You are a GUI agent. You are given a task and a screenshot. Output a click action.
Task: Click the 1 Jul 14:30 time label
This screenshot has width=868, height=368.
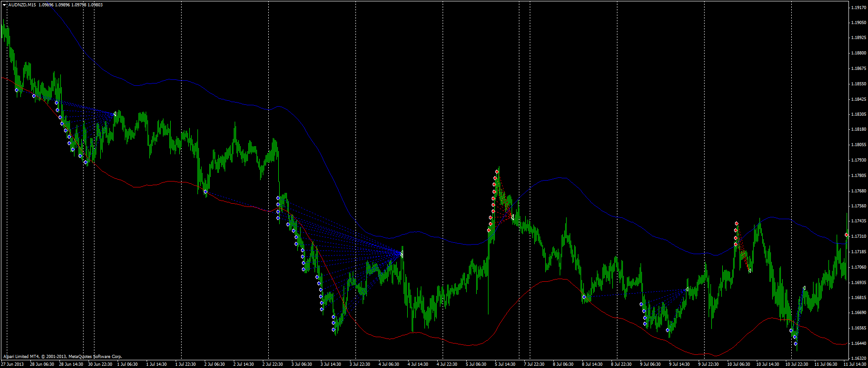[x=156, y=364]
